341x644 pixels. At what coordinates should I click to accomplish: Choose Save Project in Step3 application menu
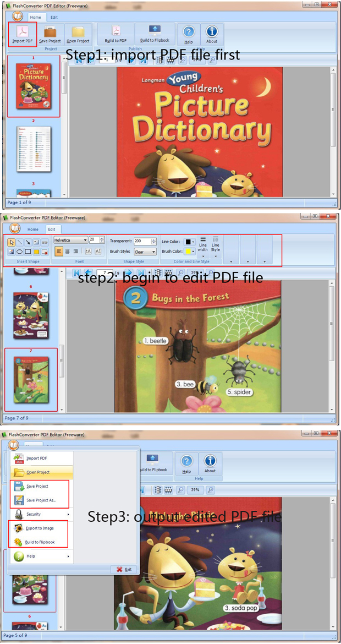41,486
